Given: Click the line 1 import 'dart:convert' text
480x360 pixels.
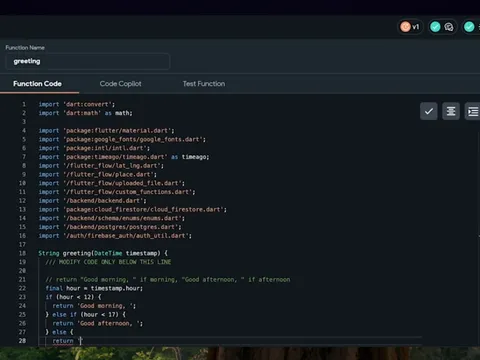Looking at the screenshot, I should pyautogui.click(x=77, y=104).
